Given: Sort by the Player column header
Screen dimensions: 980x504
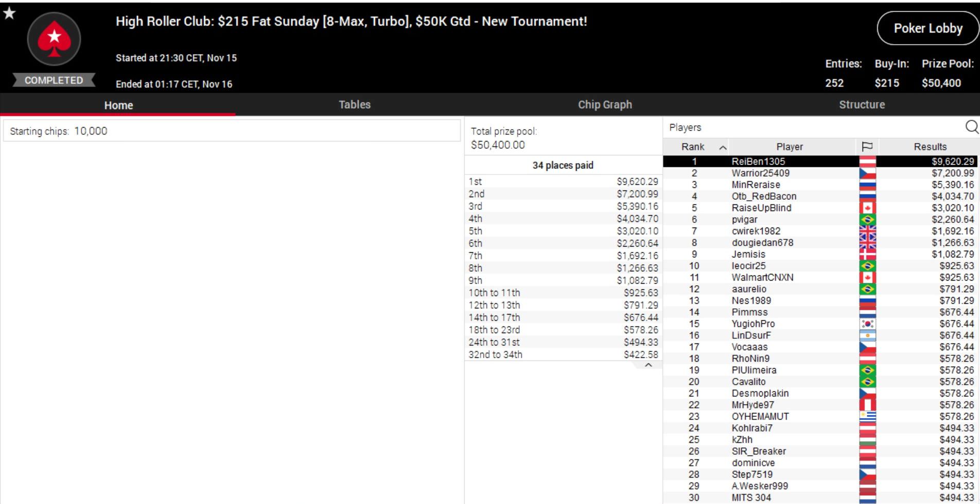Looking at the screenshot, I should coord(790,147).
